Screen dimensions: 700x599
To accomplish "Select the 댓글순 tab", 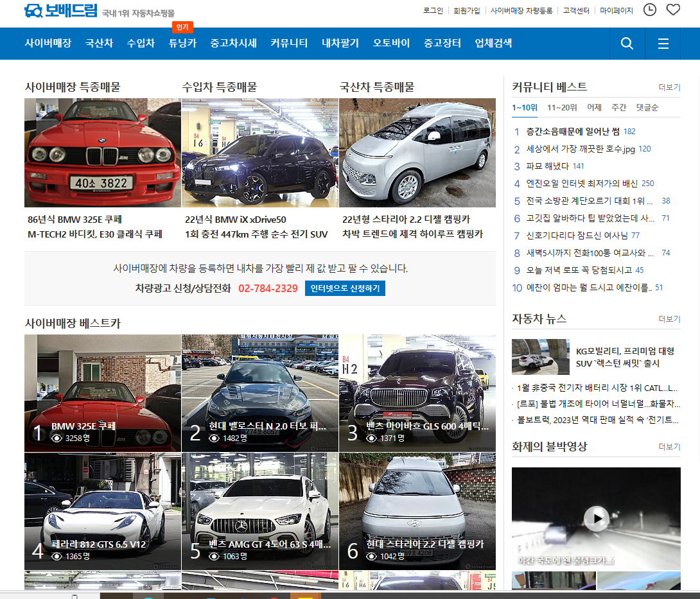I will coord(647,108).
